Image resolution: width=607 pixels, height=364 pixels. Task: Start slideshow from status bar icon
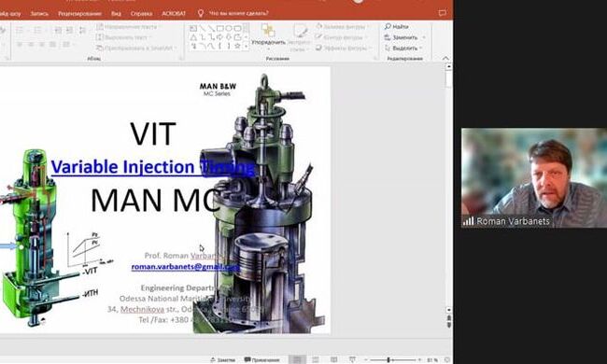(352, 359)
